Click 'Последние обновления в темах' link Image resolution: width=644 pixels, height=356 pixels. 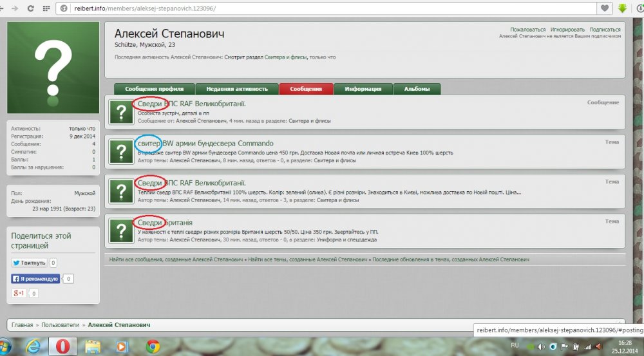(451, 259)
